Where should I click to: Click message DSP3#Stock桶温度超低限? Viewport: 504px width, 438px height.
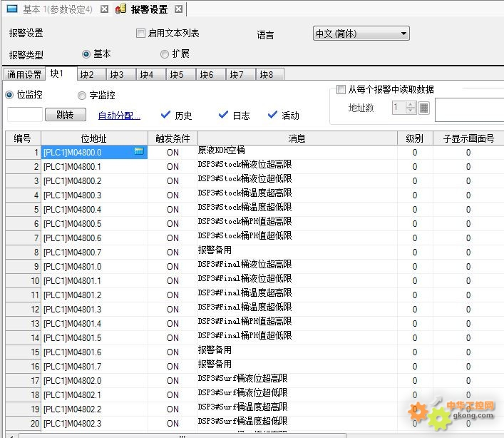coord(245,208)
